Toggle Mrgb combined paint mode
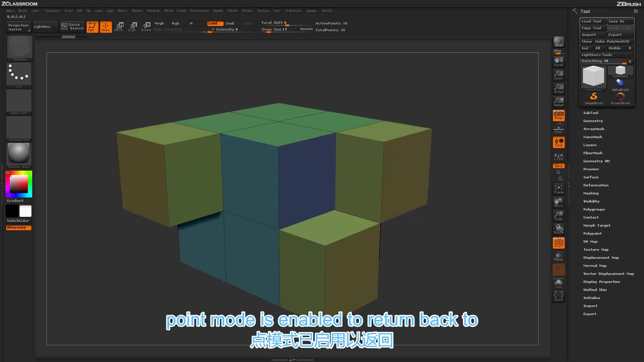 tap(159, 23)
